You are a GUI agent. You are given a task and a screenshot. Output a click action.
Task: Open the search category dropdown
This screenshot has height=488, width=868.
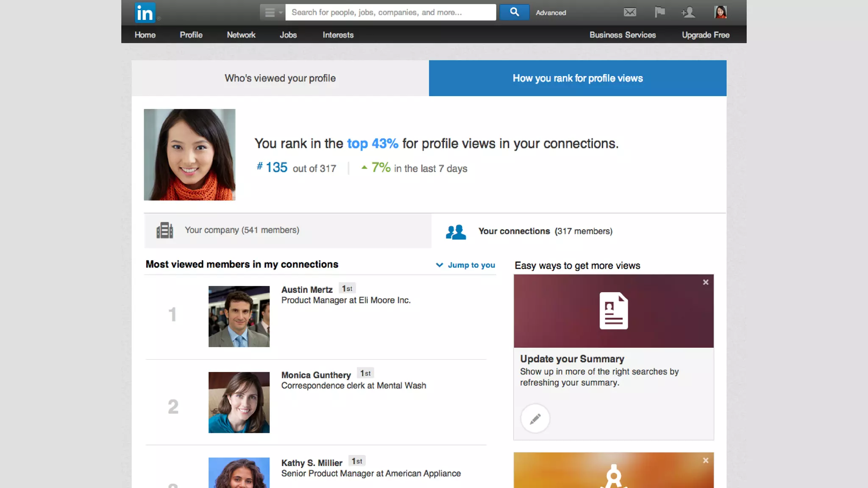coord(273,12)
